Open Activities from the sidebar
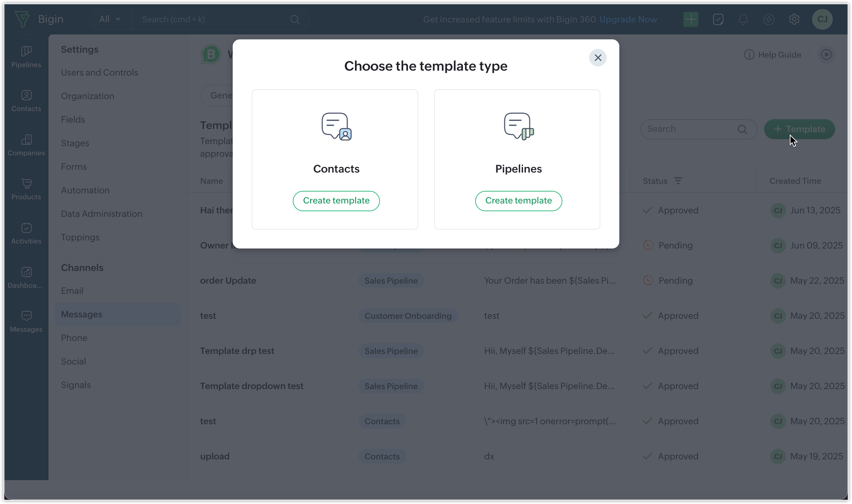 click(26, 233)
